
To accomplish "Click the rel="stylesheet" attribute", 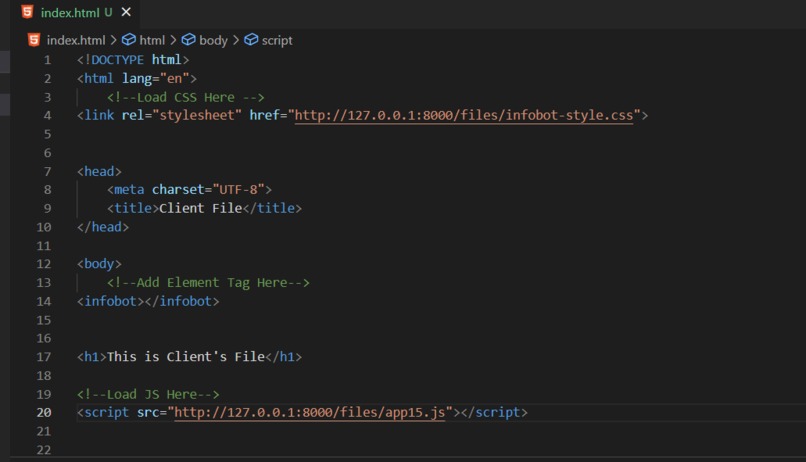I will point(181,115).
